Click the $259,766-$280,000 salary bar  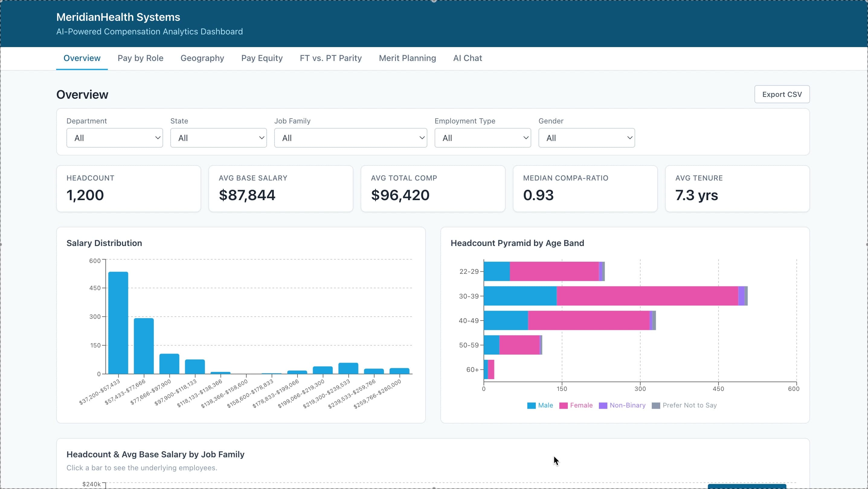point(400,371)
